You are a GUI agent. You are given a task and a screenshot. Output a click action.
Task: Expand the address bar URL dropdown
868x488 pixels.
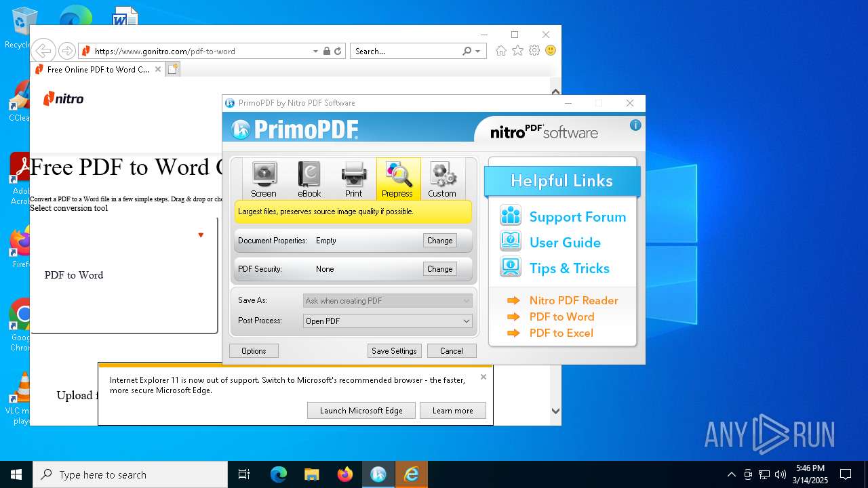coord(315,51)
